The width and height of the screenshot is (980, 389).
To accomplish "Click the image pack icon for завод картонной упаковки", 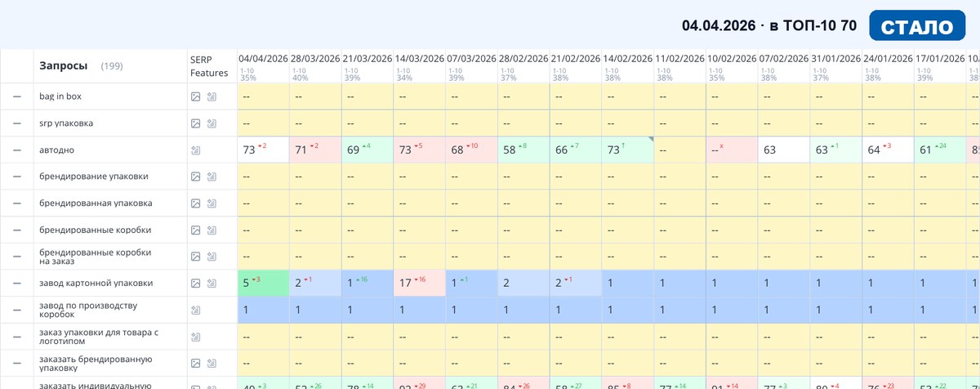I will tap(195, 284).
